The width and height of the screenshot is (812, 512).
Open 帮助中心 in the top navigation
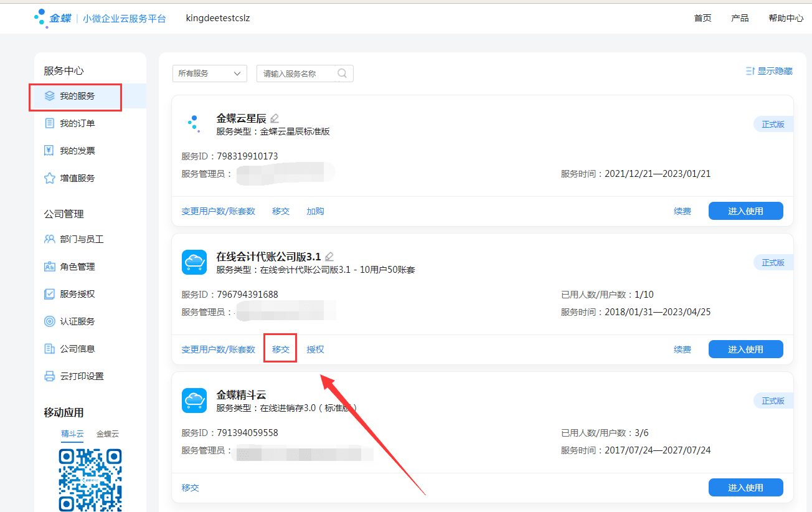click(x=786, y=18)
